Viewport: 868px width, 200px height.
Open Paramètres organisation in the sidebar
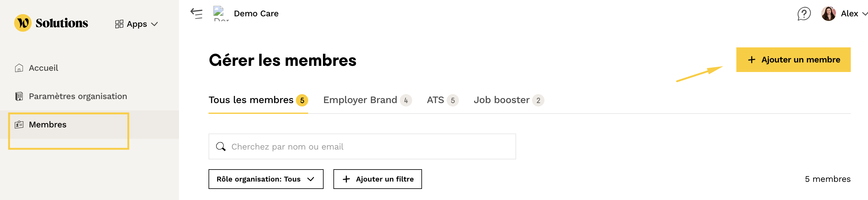click(78, 96)
